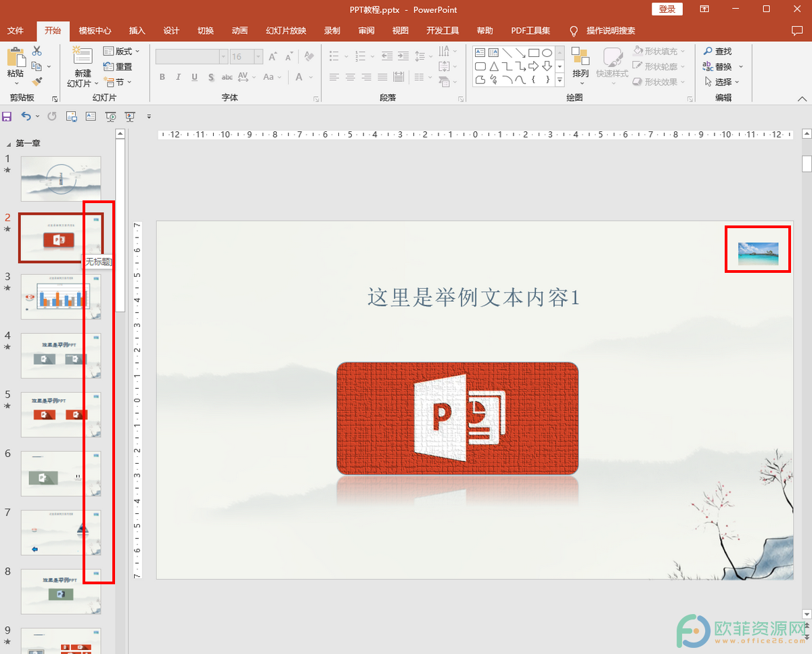Toggle italic formatting
The width and height of the screenshot is (812, 654).
pos(179,77)
